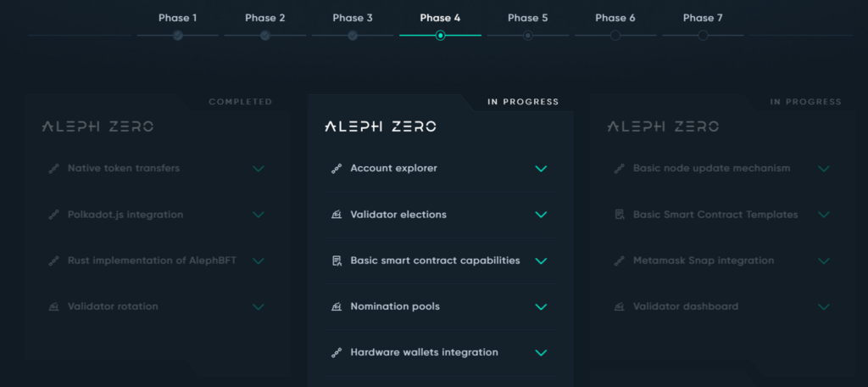The height and width of the screenshot is (387, 868).
Task: Click the Aleph Zero logo in the center card
Action: click(x=381, y=126)
